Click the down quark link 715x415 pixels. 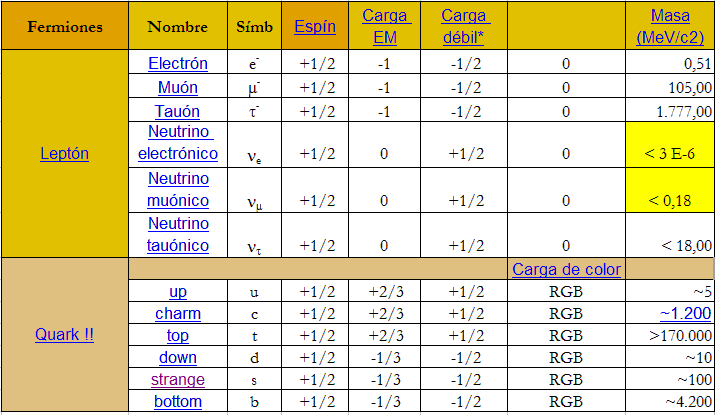point(177,358)
